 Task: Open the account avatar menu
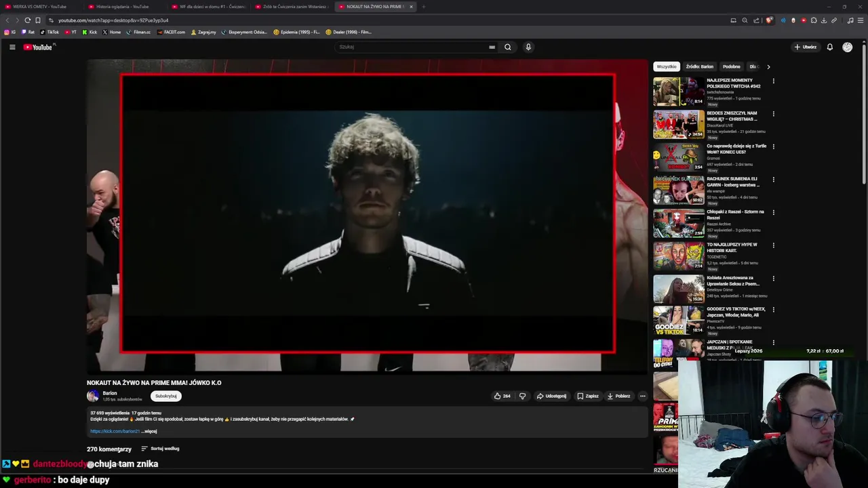[x=847, y=47]
